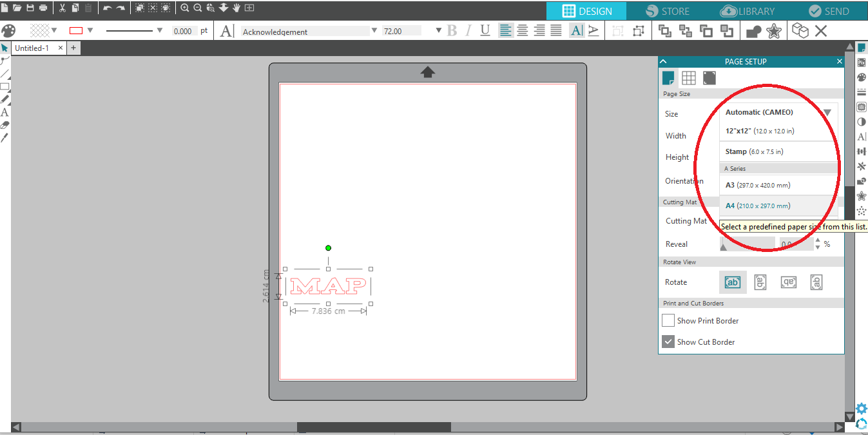Toggle the first rotate orientation option
The image size is (868, 435).
[733, 282]
